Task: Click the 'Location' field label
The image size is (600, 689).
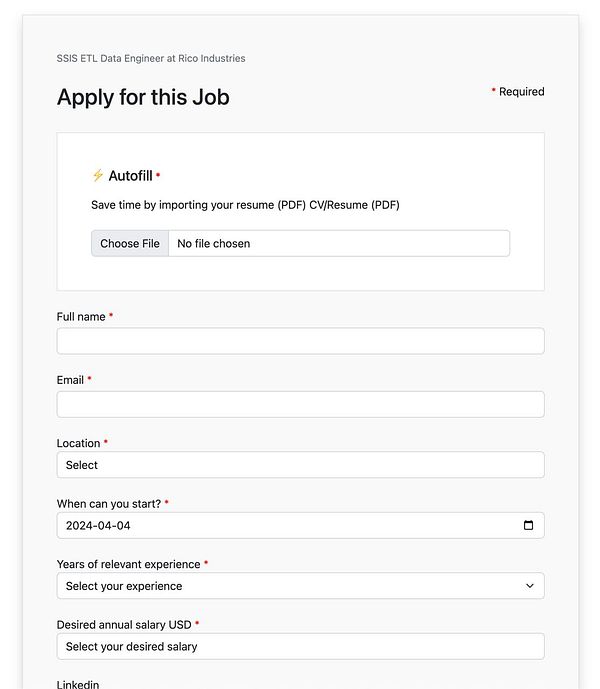Action: pos(78,443)
